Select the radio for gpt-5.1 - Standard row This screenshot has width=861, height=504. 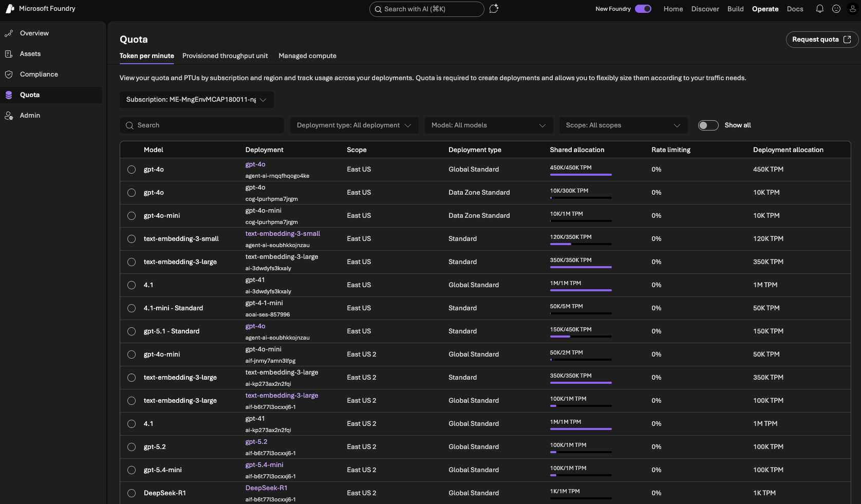tap(132, 331)
